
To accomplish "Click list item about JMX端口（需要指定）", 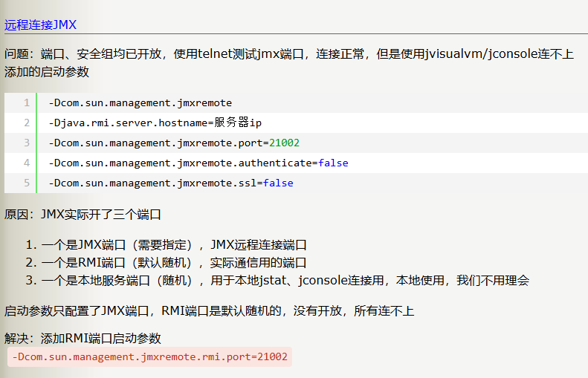I will pos(174,245).
